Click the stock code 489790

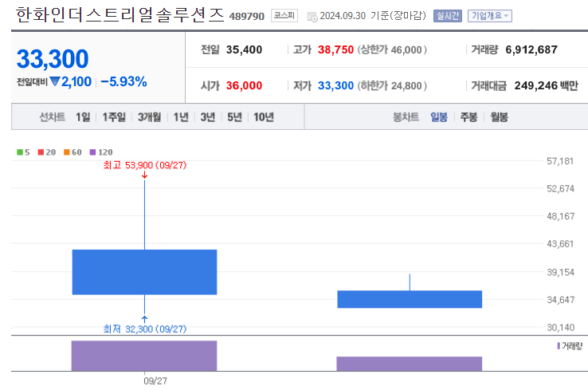tap(247, 17)
